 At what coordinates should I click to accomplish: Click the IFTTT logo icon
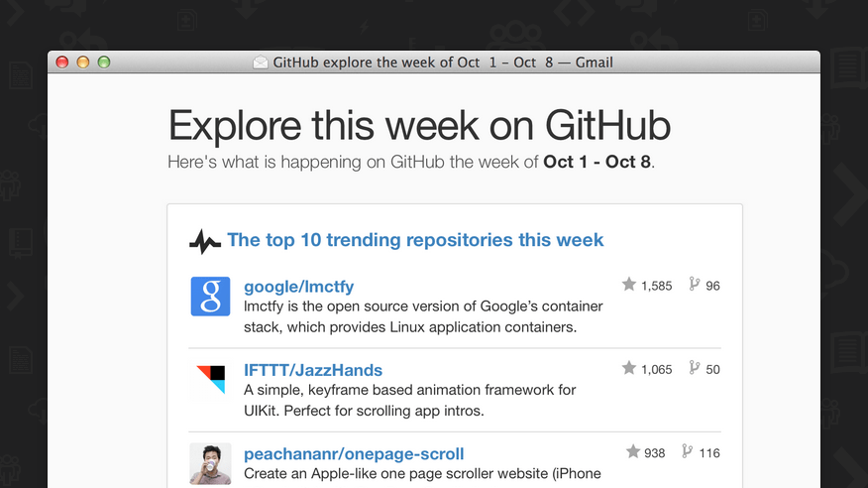[210, 380]
